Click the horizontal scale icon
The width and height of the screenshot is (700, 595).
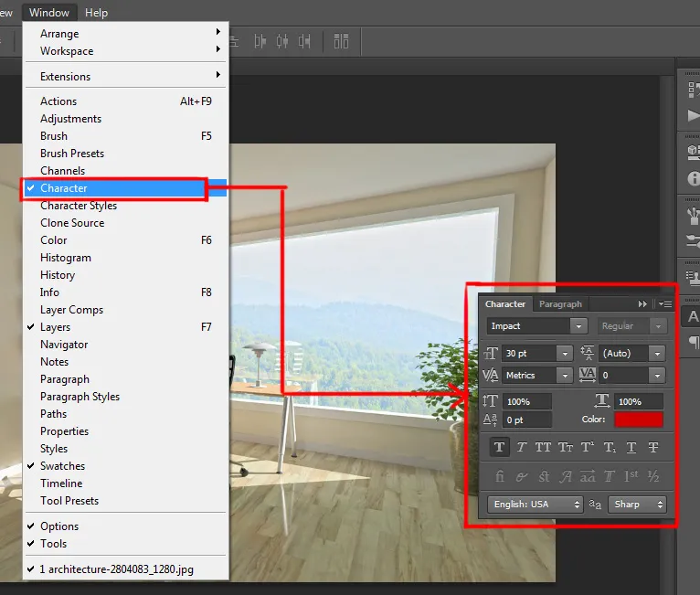pyautogui.click(x=602, y=400)
